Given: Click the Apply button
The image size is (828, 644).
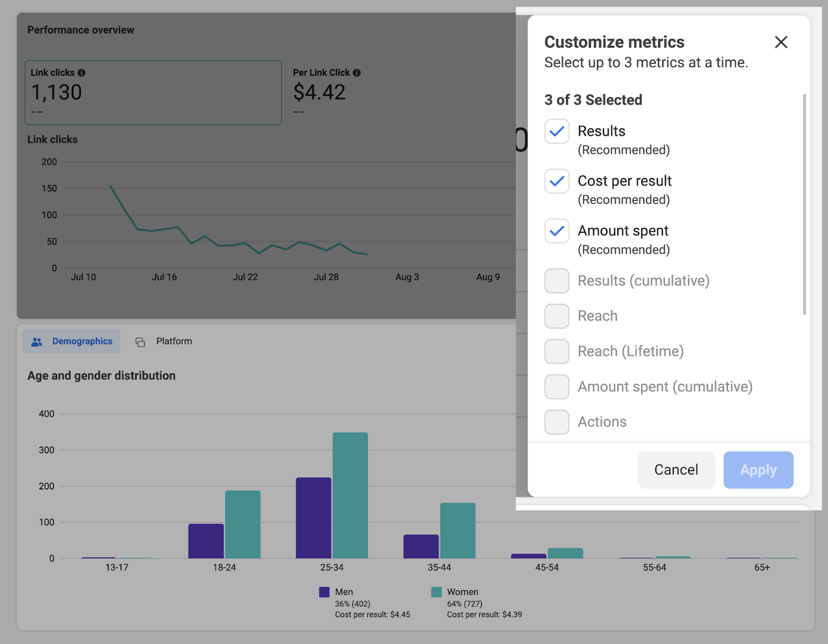Looking at the screenshot, I should tap(758, 470).
